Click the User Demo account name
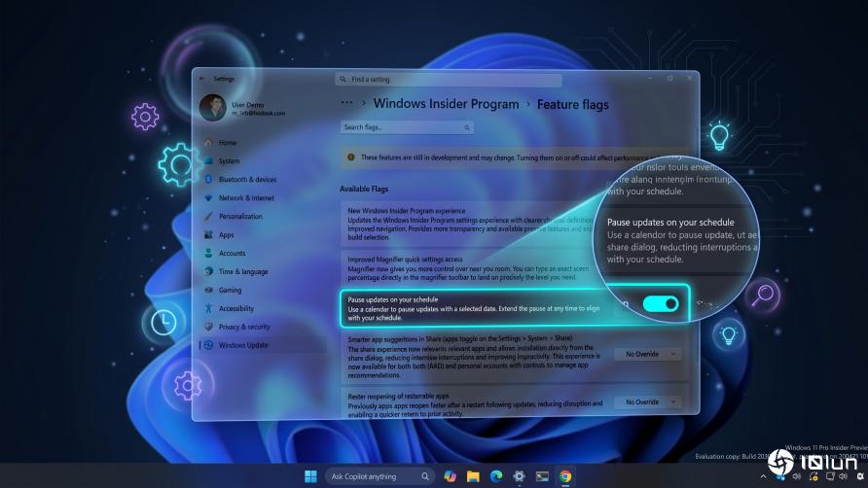Screen dimensions: 868x488 [247, 105]
